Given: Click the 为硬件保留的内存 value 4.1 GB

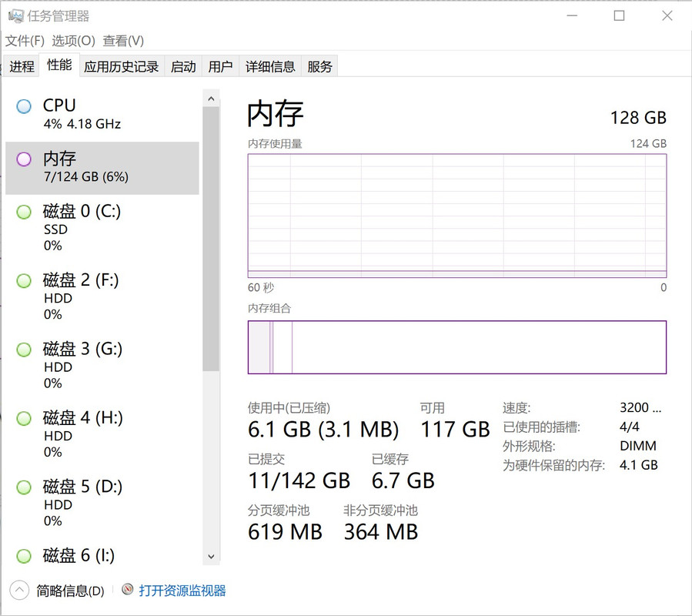Looking at the screenshot, I should 639,465.
